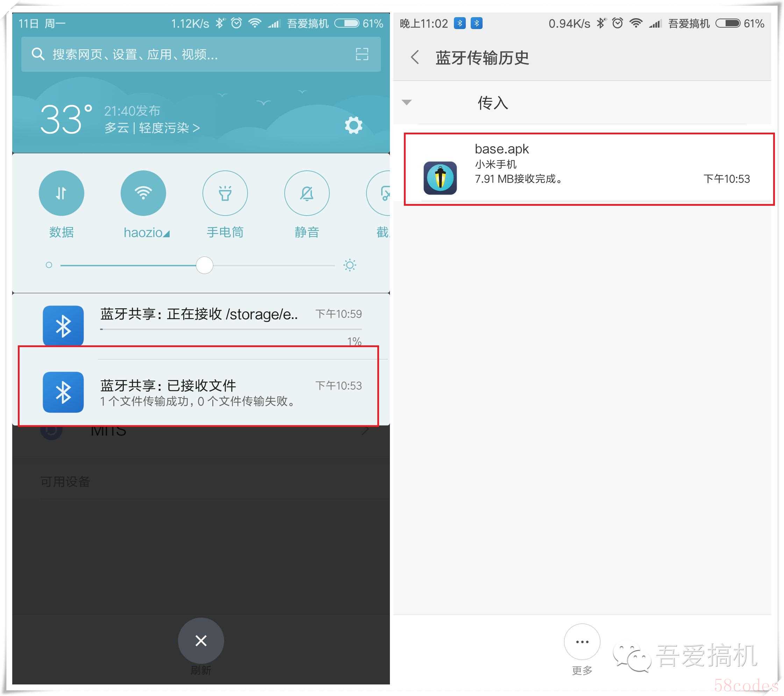The image size is (784, 696).
Task: Toggle the silent mode (静音) quick setting
Action: click(307, 193)
